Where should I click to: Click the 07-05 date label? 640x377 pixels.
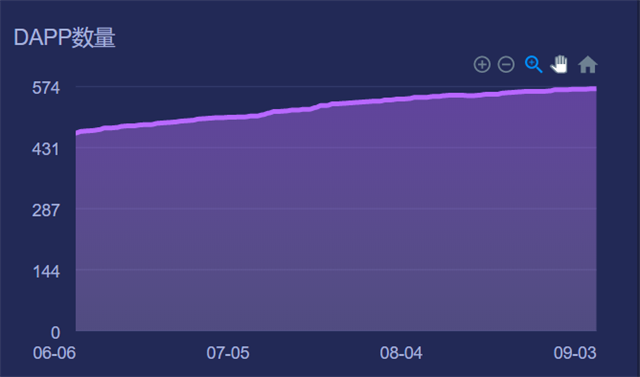click(x=228, y=353)
